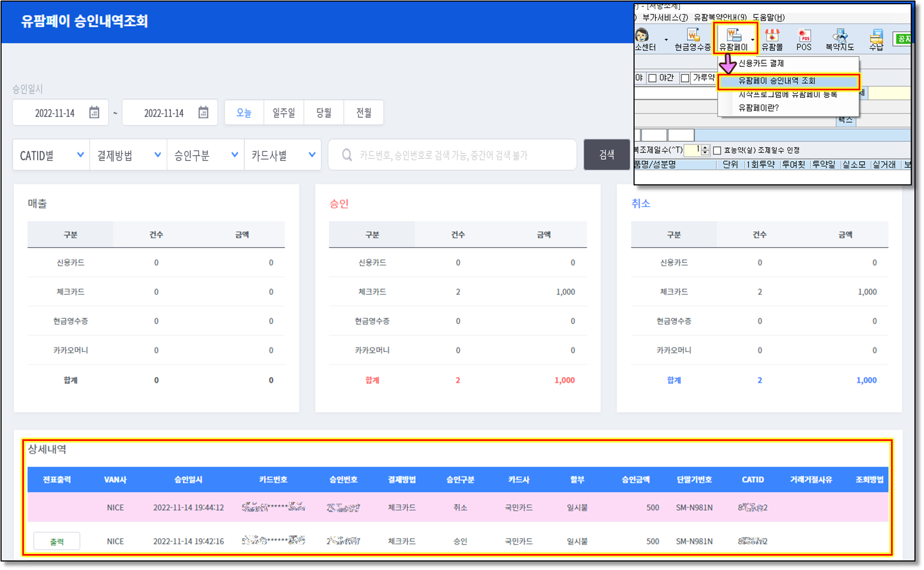Toggle the 가루약 checkbox
This screenshot has width=924, height=570.
[685, 78]
